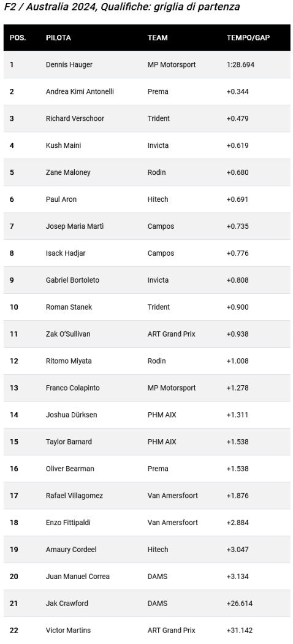Click Jak Crawford's gap +26.614

[240, 604]
